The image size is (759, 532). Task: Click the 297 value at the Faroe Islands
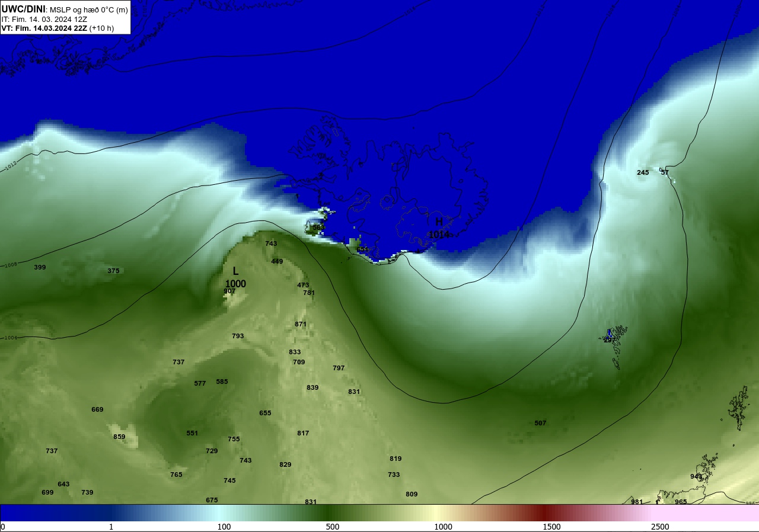pyautogui.click(x=610, y=340)
